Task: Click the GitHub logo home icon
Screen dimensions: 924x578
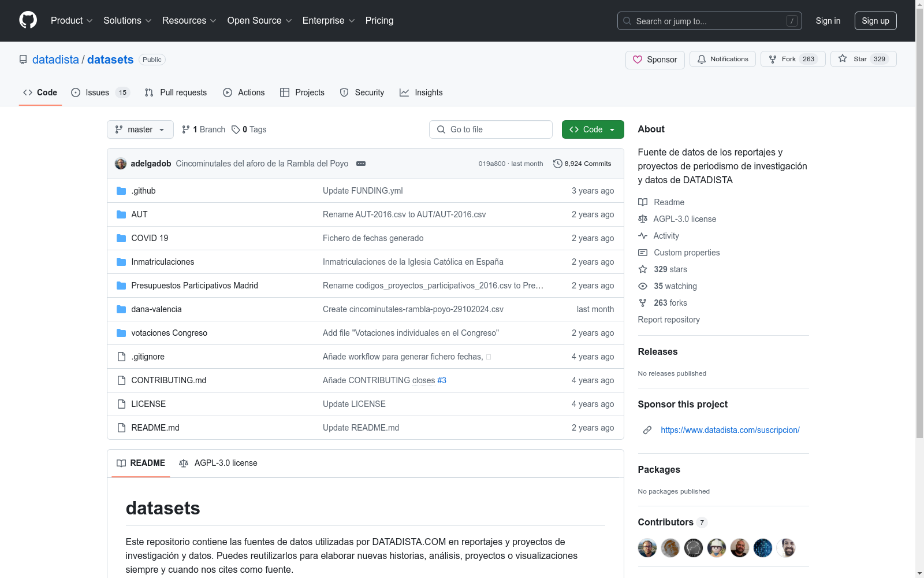Action: (28, 20)
